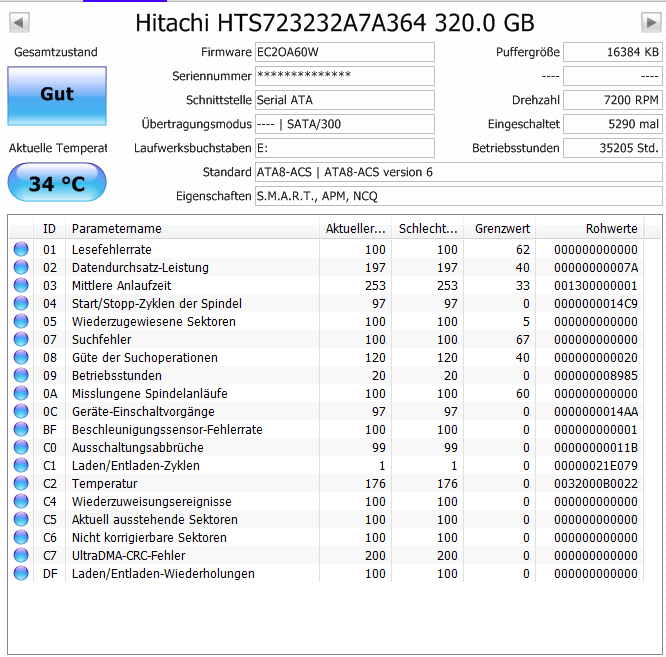Sort by the ID column header
Viewport: 666px width, 657px height.
click(49, 228)
